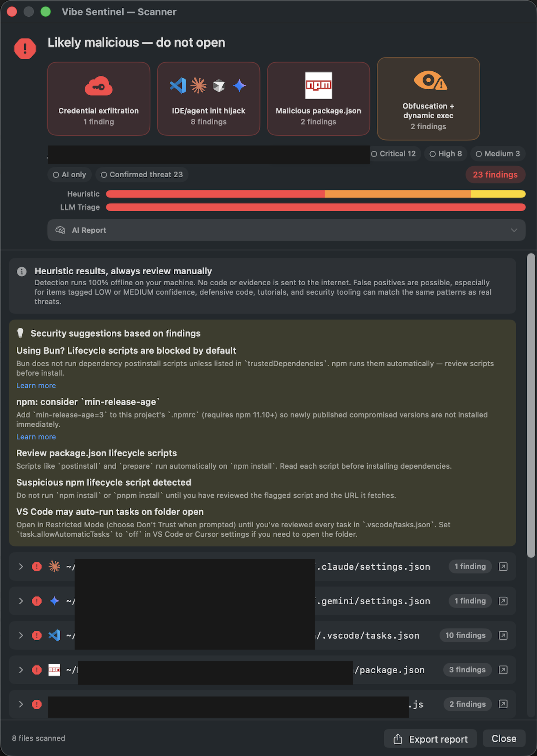This screenshot has width=537, height=756.
Task: Expand the AI Report section chevron
Action: coord(514,230)
